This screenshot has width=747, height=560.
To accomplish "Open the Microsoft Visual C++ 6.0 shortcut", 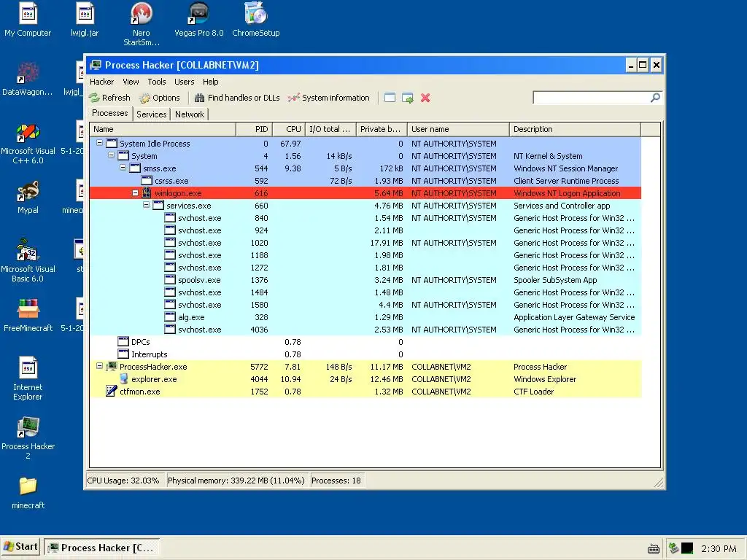I will click(x=28, y=143).
